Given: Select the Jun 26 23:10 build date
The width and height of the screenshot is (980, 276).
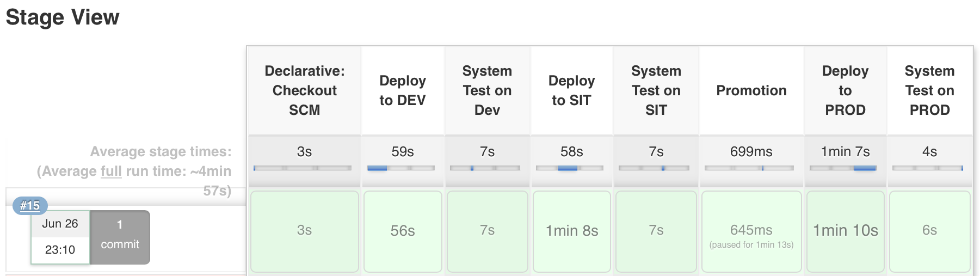Looking at the screenshot, I should (60, 237).
